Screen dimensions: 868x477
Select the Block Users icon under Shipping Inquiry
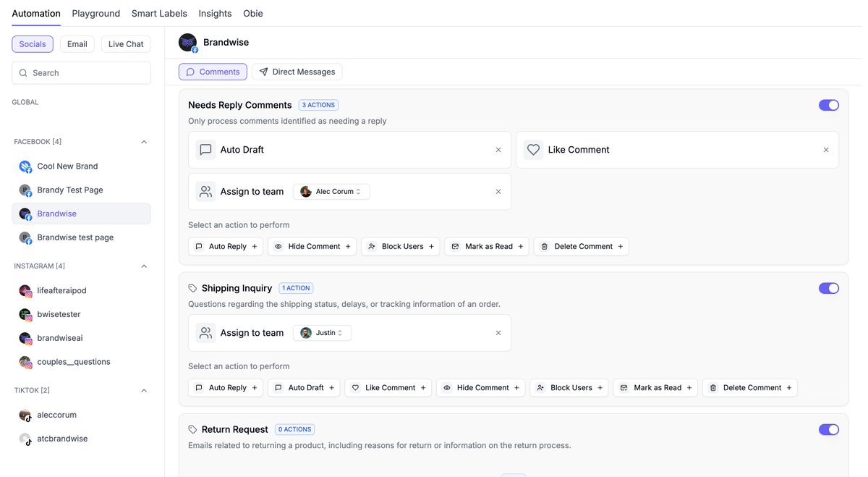[x=540, y=387]
